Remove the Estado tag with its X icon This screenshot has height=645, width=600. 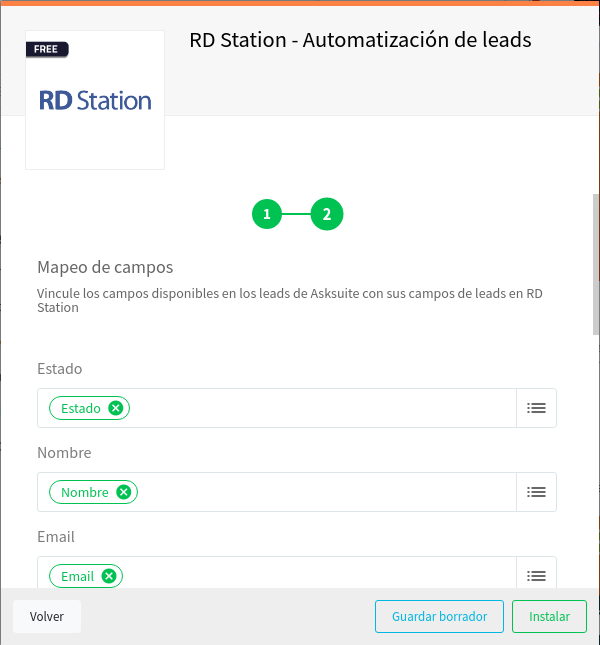(x=116, y=408)
